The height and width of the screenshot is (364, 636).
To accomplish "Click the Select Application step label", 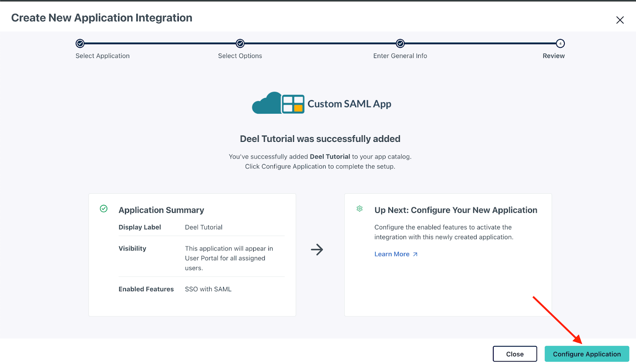I will [x=103, y=56].
